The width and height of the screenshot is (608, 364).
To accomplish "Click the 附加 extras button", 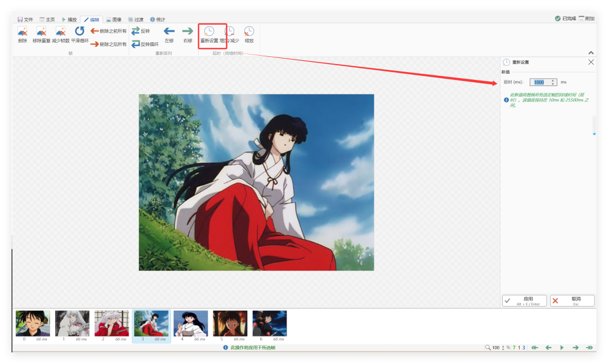I will (587, 18).
